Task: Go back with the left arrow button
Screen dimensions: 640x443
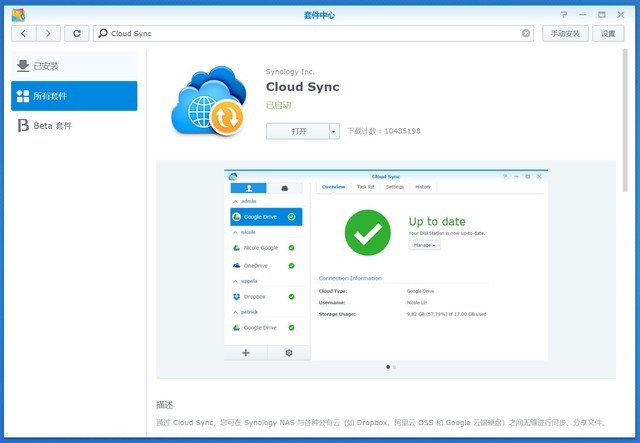Action: click(x=24, y=33)
